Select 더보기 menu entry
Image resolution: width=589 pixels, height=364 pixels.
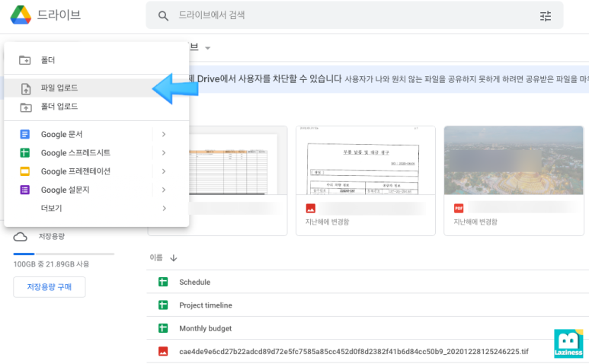click(x=96, y=208)
